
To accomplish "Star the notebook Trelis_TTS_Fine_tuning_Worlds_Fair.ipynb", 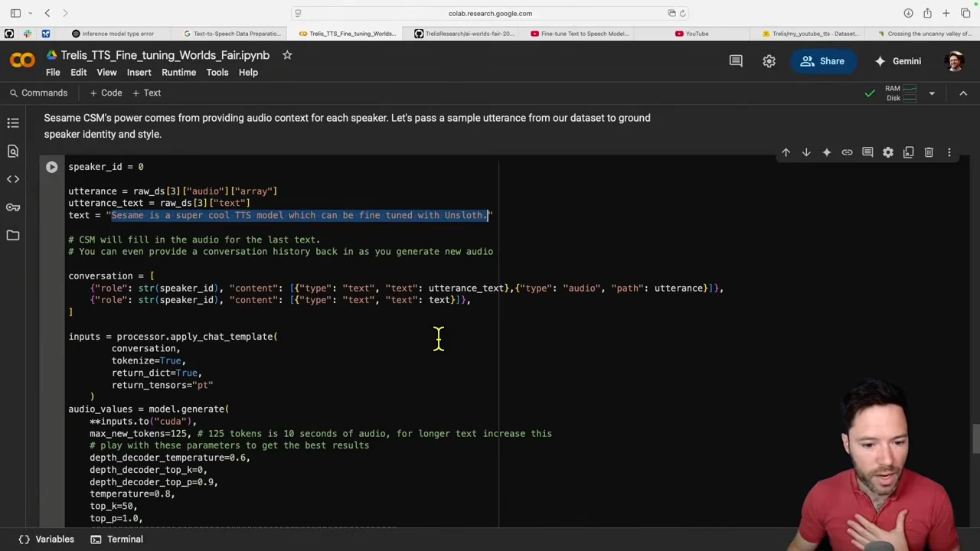I will coord(287,55).
